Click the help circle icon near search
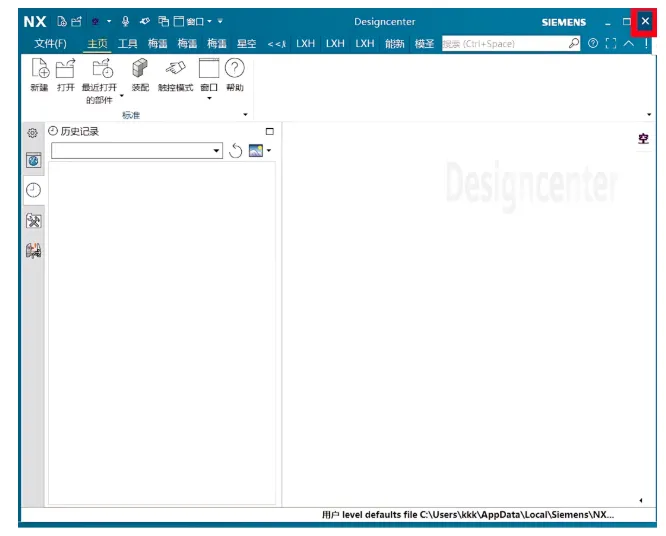666x536 pixels. pyautogui.click(x=593, y=43)
